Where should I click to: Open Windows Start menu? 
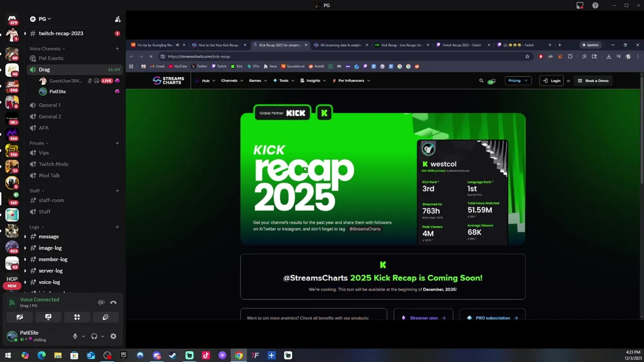pos(8,355)
